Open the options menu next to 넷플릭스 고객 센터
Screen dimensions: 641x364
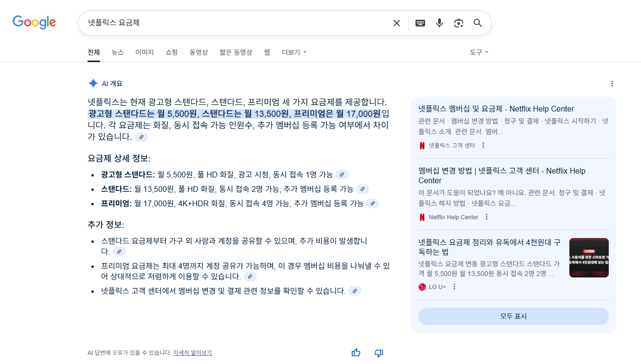(483, 145)
